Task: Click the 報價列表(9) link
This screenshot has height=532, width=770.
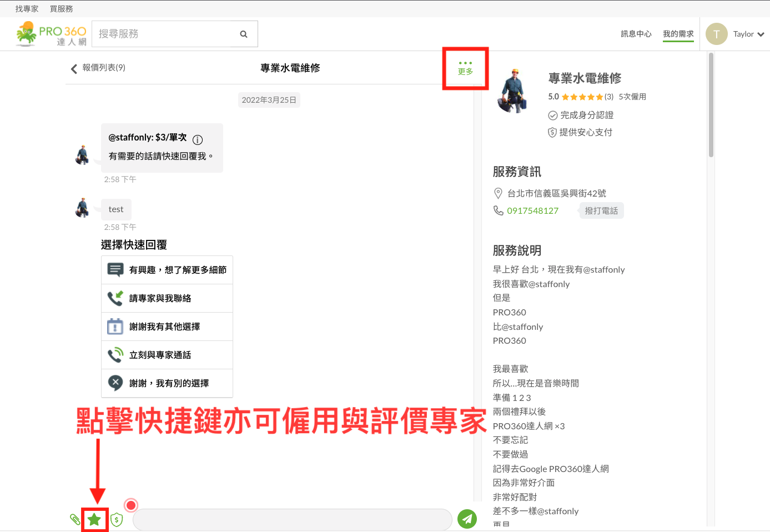Action: coord(104,68)
